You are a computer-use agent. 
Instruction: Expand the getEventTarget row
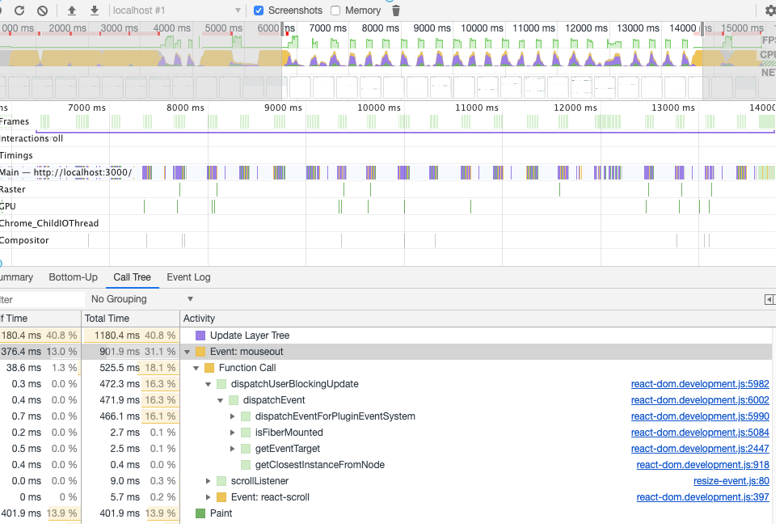(233, 449)
